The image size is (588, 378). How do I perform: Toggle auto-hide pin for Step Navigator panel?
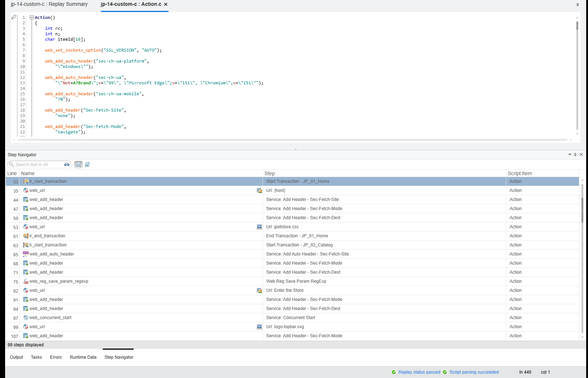click(575, 155)
